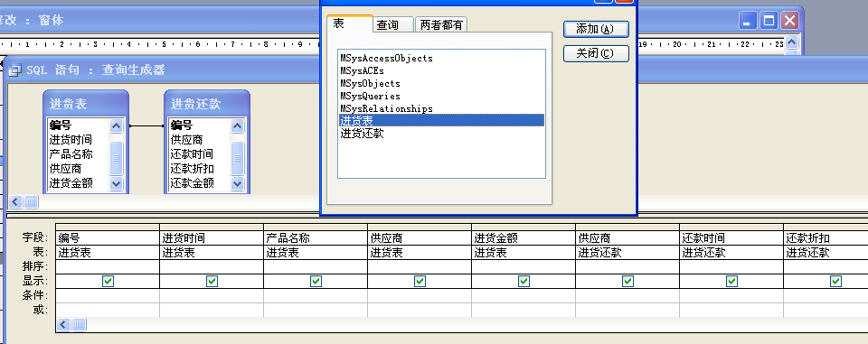868x344 pixels.
Task: Uncheck display box for 编号 column
Action: [x=108, y=282]
